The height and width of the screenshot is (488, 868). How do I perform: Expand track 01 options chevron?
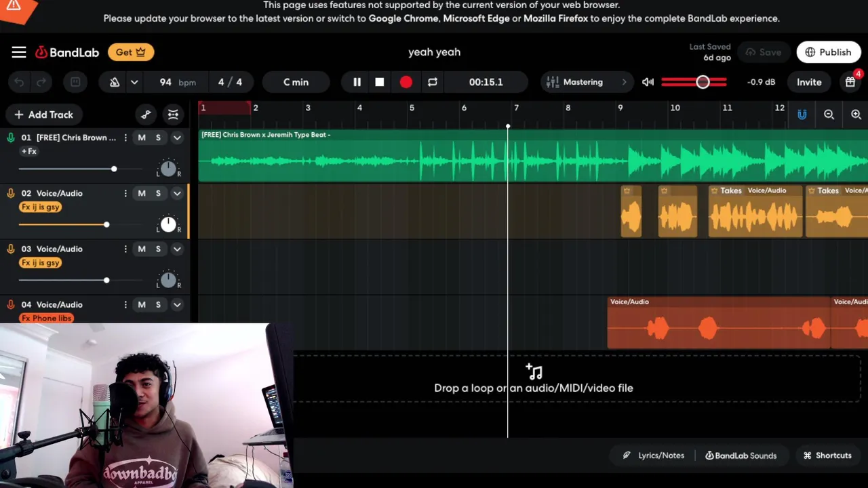point(177,138)
